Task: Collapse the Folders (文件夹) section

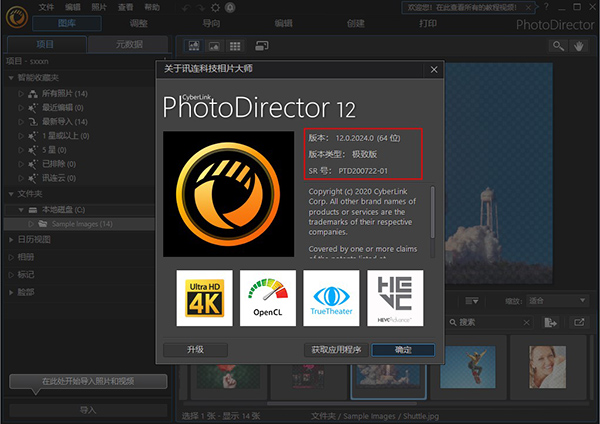Action: click(x=11, y=194)
